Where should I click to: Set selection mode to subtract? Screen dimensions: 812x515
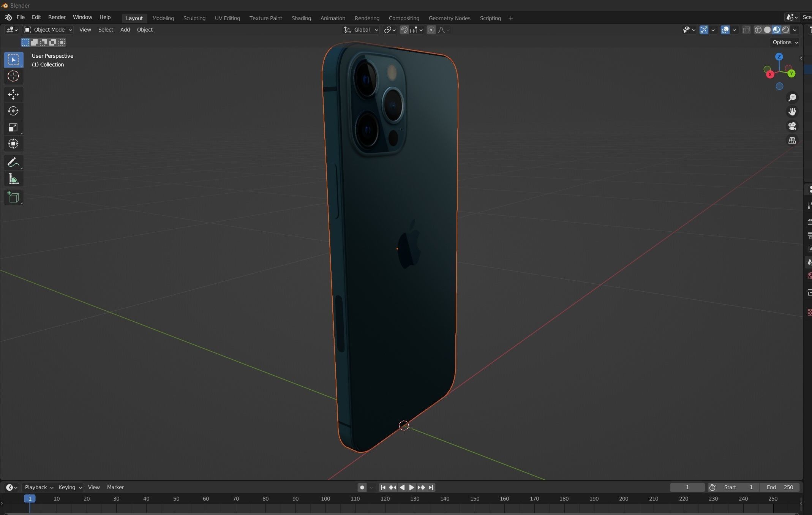point(43,42)
